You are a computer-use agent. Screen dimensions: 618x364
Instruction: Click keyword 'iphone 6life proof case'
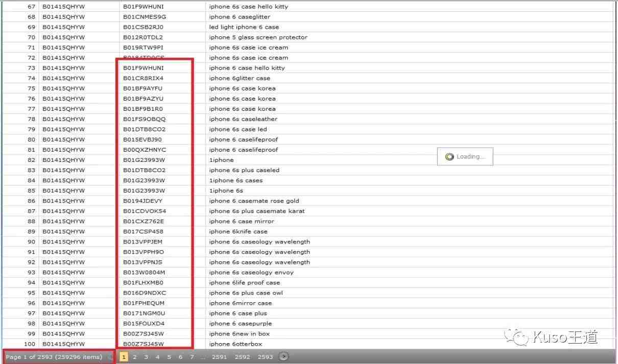(245, 282)
